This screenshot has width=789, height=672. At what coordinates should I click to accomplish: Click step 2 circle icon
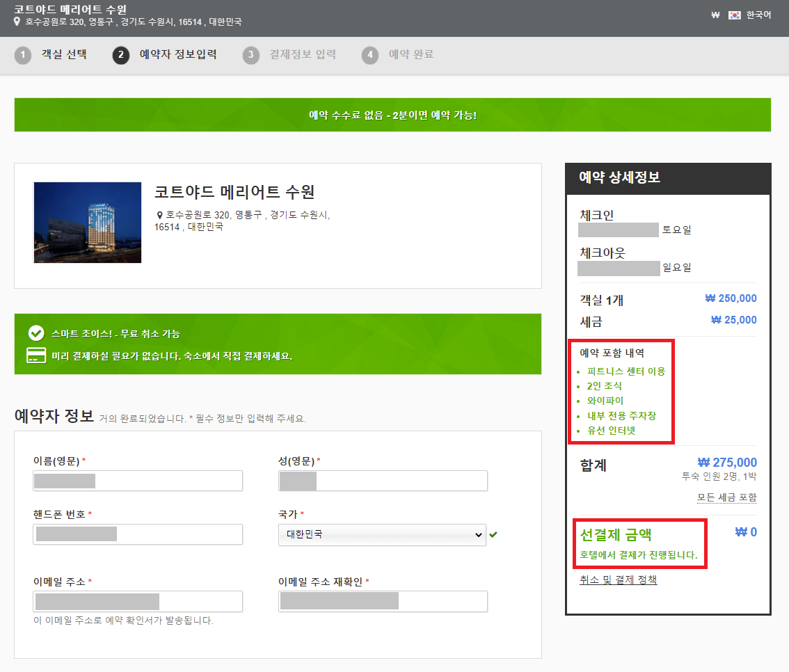(x=121, y=55)
